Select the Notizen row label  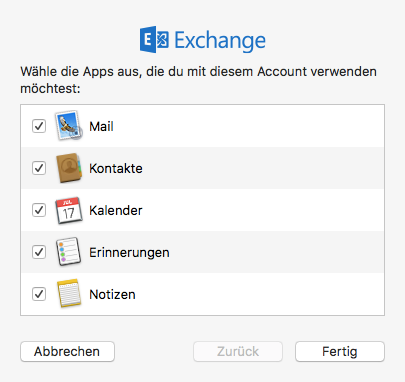click(x=112, y=294)
